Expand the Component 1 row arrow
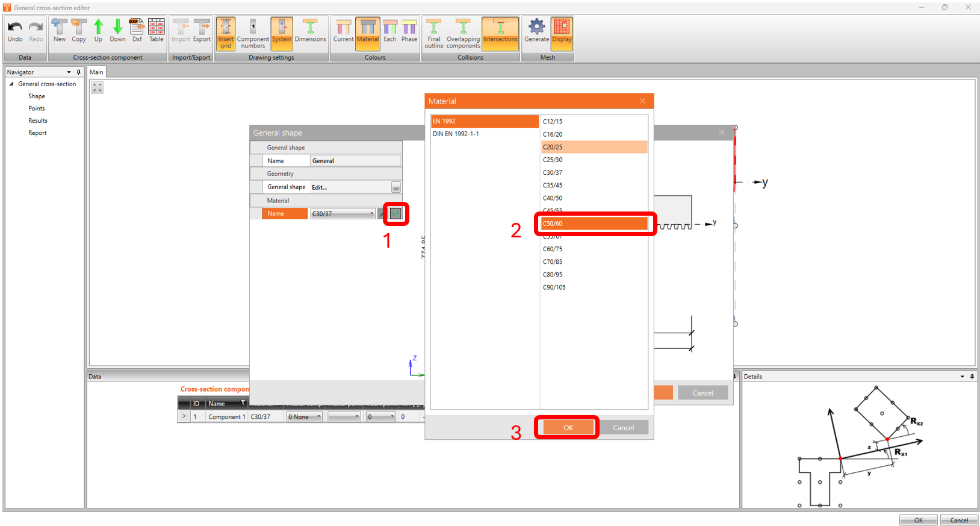This screenshot has width=980, height=526. click(184, 416)
